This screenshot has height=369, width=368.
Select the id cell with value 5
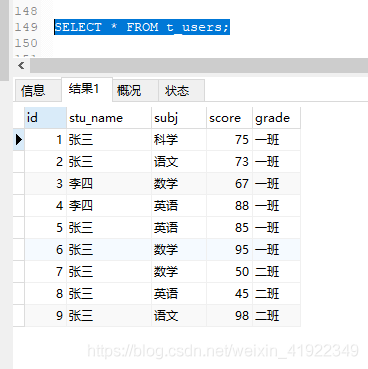click(x=45, y=228)
